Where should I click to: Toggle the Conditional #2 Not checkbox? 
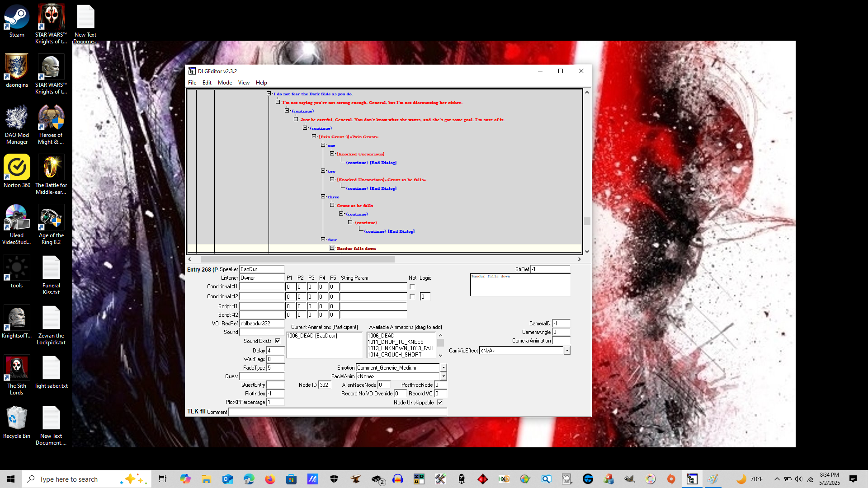[412, 296]
